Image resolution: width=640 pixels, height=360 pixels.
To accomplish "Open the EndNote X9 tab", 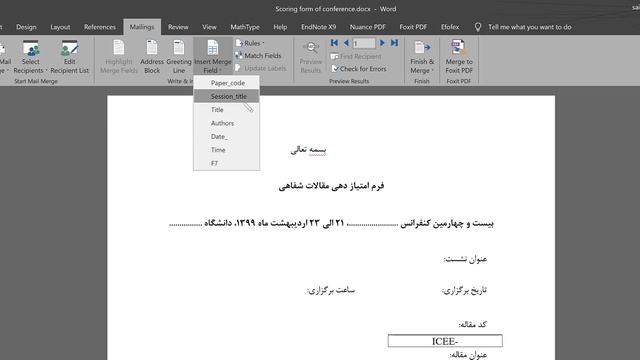I will pyautogui.click(x=318, y=27).
